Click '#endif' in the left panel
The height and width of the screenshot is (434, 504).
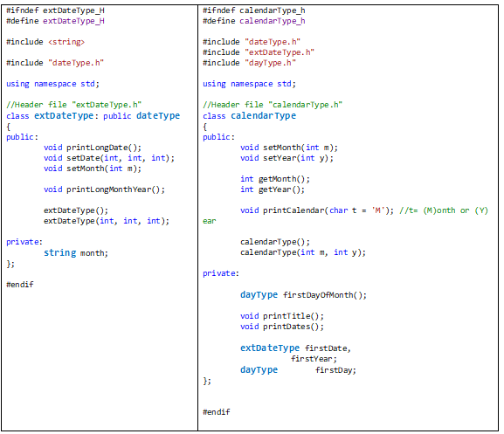(20, 285)
